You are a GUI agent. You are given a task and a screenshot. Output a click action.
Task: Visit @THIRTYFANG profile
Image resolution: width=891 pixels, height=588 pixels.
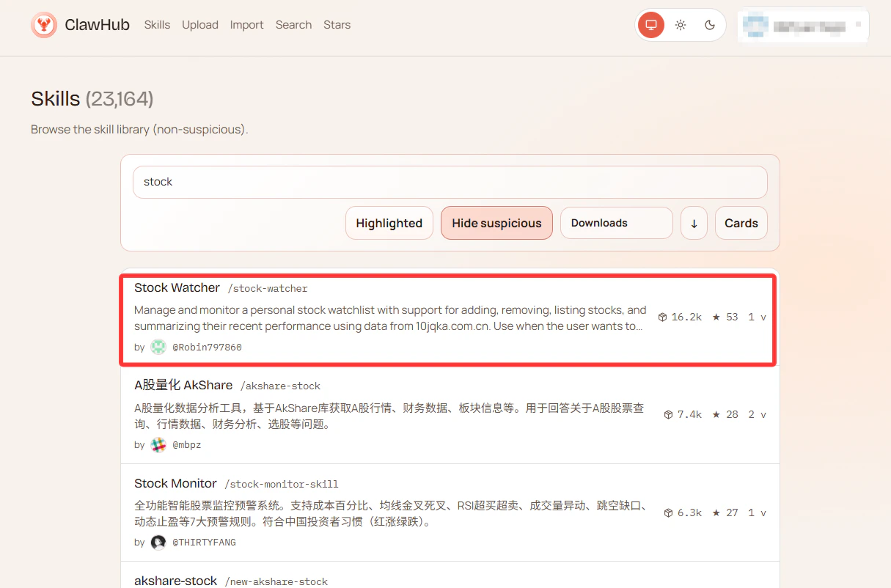(x=204, y=543)
